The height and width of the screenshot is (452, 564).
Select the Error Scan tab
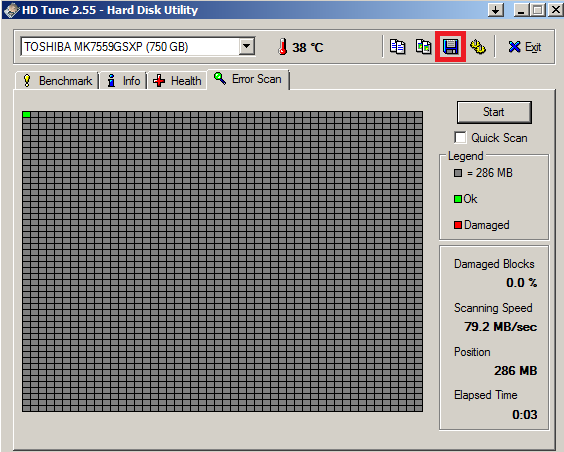[x=248, y=79]
